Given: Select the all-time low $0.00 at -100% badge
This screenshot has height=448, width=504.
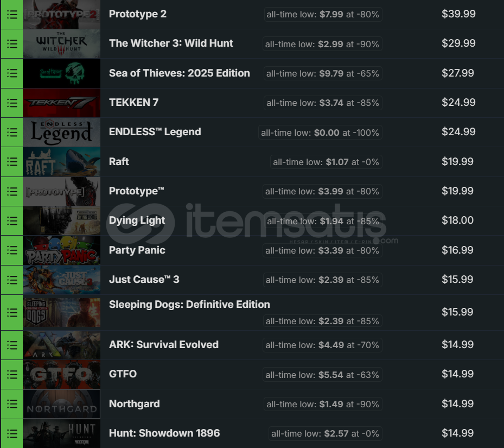Looking at the screenshot, I should click(320, 132).
